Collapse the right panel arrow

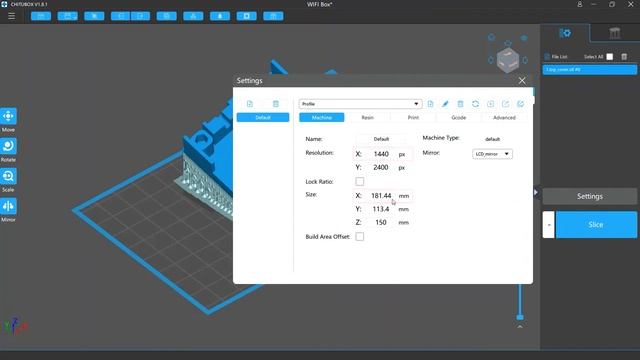(536, 192)
